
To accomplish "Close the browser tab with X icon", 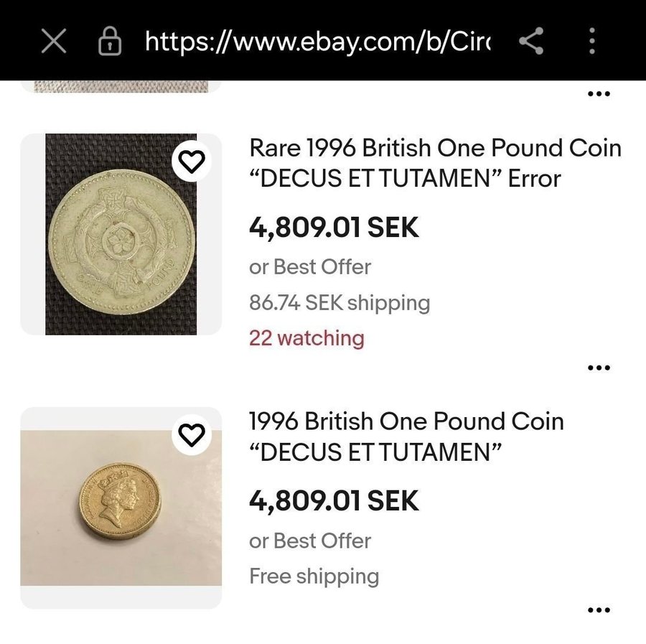I will (x=54, y=42).
